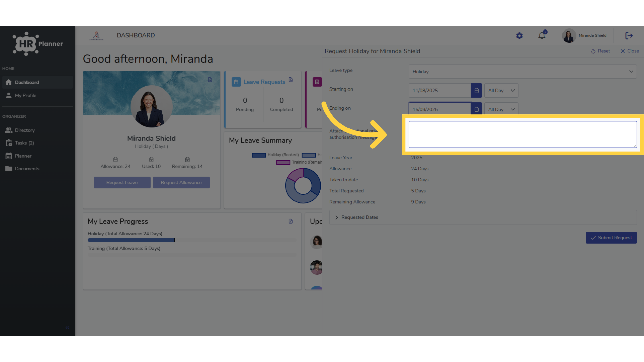Click the leave summary donut chart
644x362 pixels.
click(303, 185)
